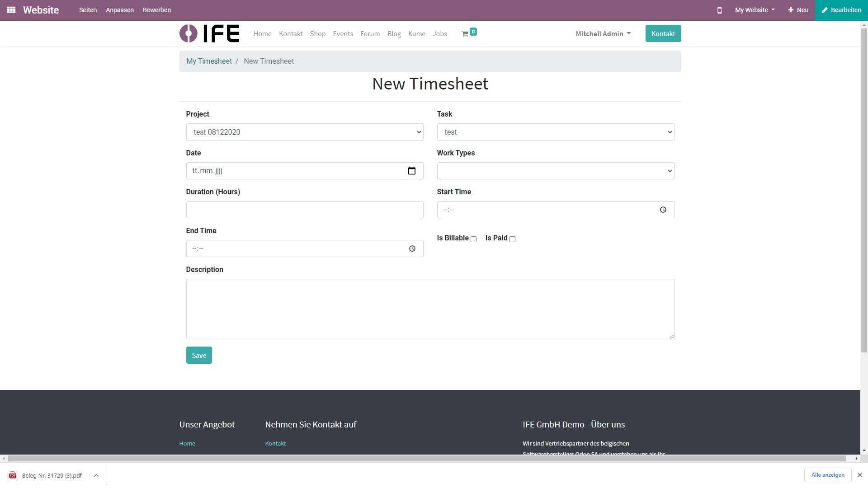Click the mobile preview phone icon
Image resolution: width=868 pixels, height=488 pixels.
pyautogui.click(x=719, y=10)
